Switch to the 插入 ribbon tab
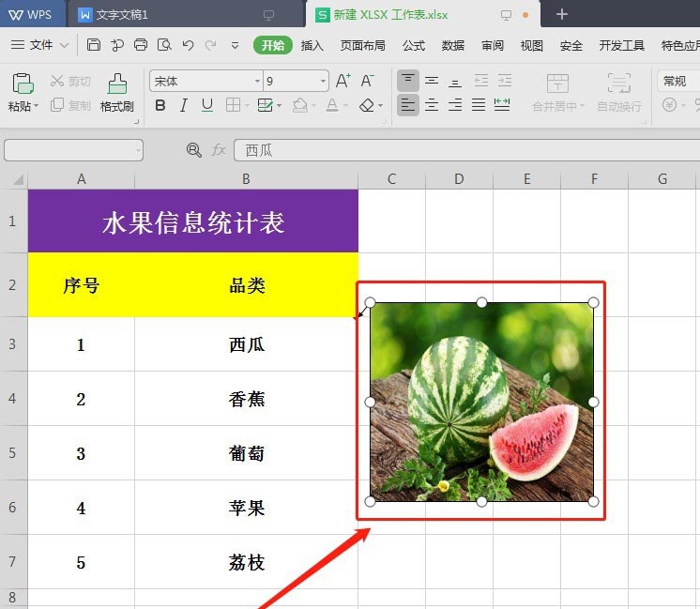 pos(312,46)
